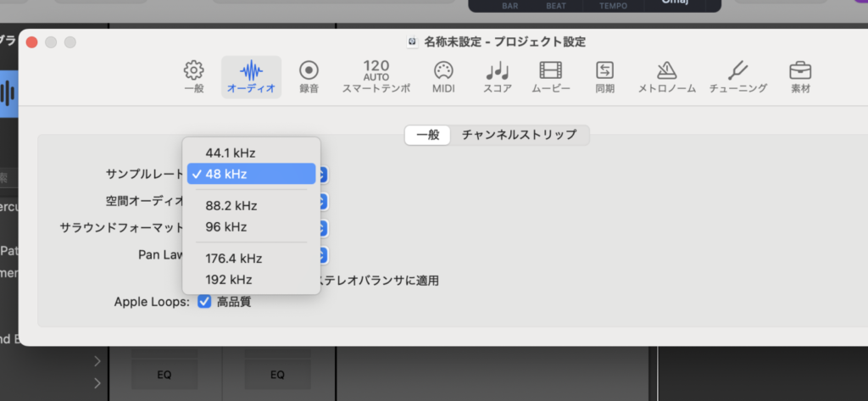The height and width of the screenshot is (401, 868).
Task: Open the ムービー film pane
Action: [x=551, y=76]
